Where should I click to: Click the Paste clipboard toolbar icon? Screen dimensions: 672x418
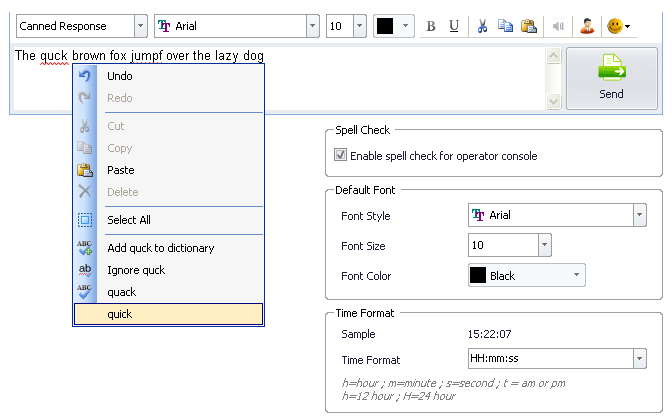[529, 26]
